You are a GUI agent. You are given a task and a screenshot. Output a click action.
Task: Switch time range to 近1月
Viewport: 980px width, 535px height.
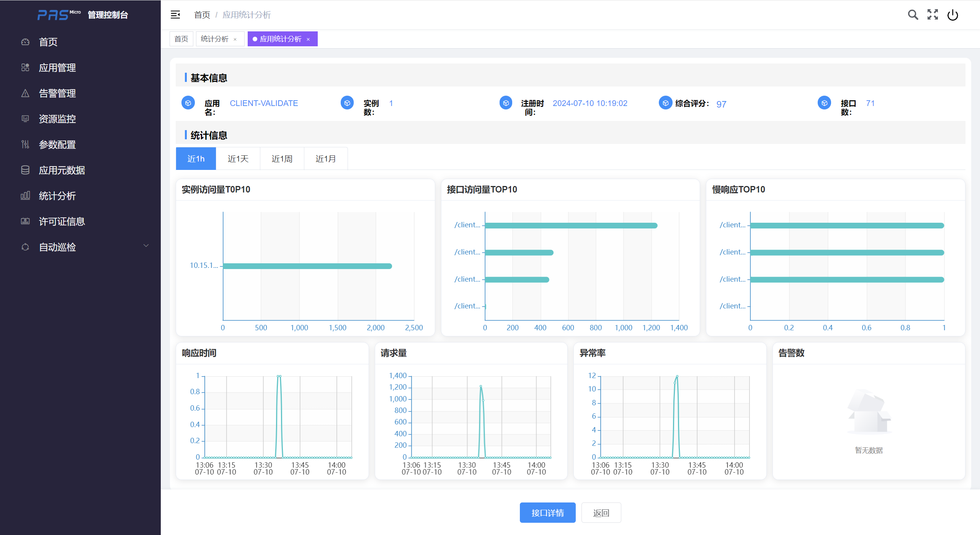coord(325,159)
